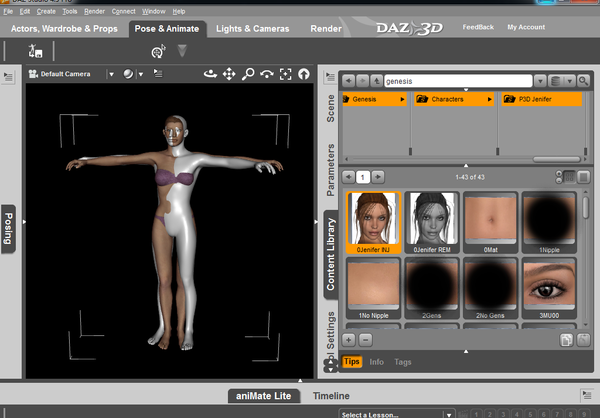Image resolution: width=600 pixels, height=418 pixels.
Task: Switch to Lights & Cameras tab
Action: 253,29
